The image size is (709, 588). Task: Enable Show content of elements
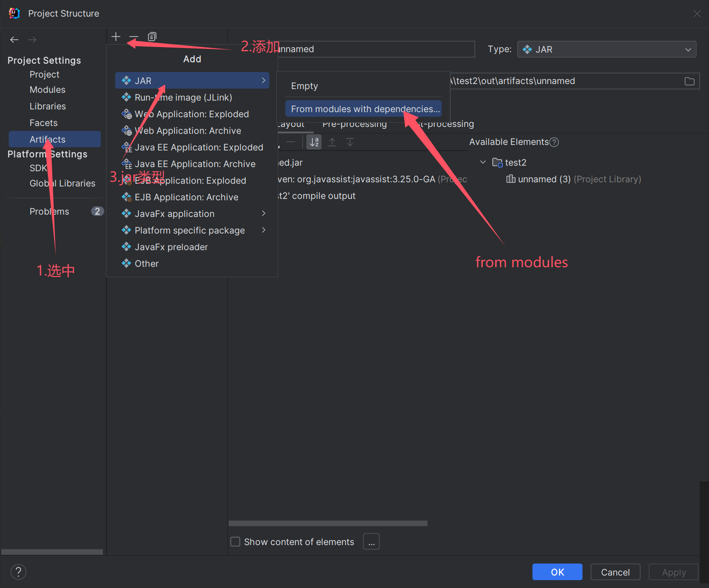pyautogui.click(x=235, y=541)
